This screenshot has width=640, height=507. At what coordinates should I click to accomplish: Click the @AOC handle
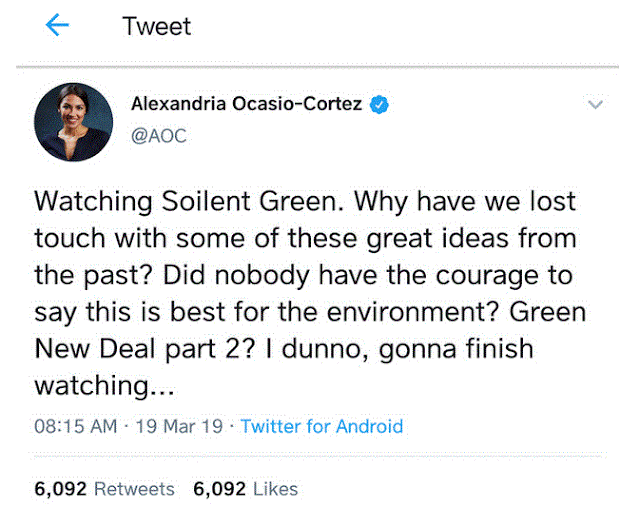pyautogui.click(x=159, y=136)
